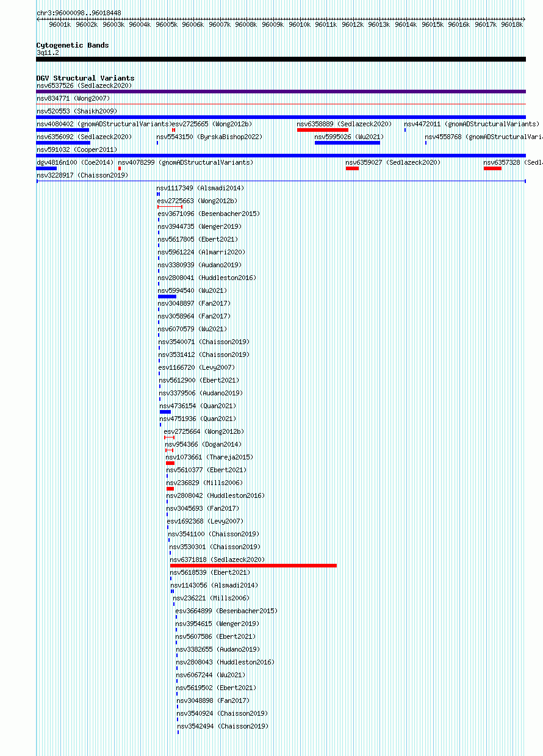Click nsv5961224 (Almarri2020) label

point(201,252)
